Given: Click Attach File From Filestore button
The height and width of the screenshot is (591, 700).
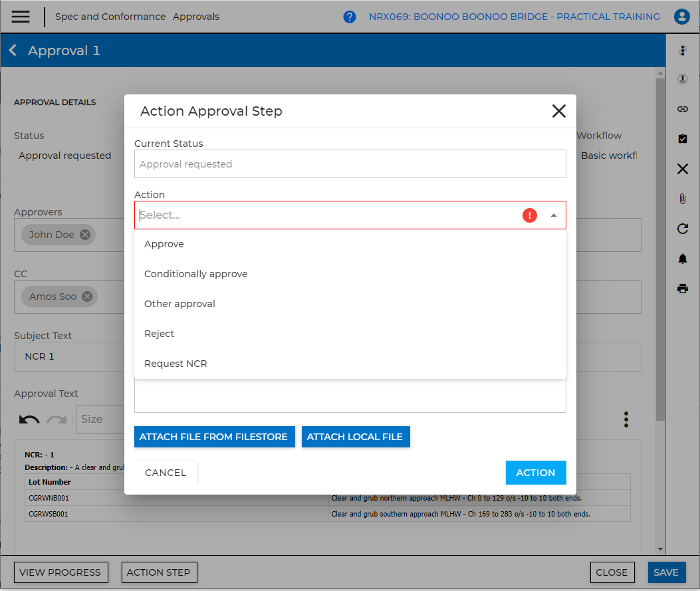Looking at the screenshot, I should point(214,437).
